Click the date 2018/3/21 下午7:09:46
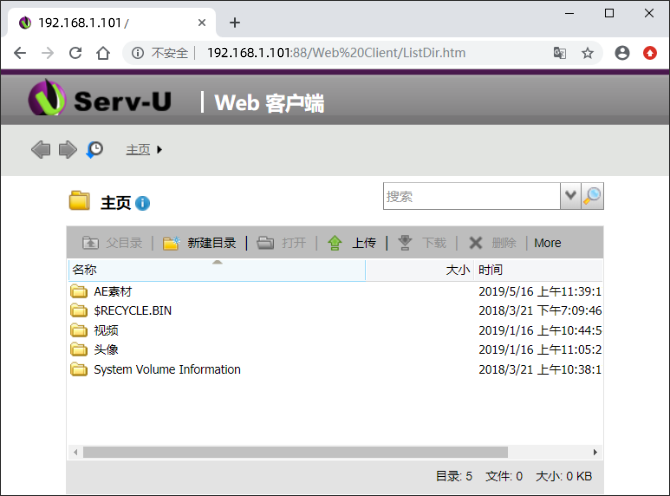 pos(540,311)
